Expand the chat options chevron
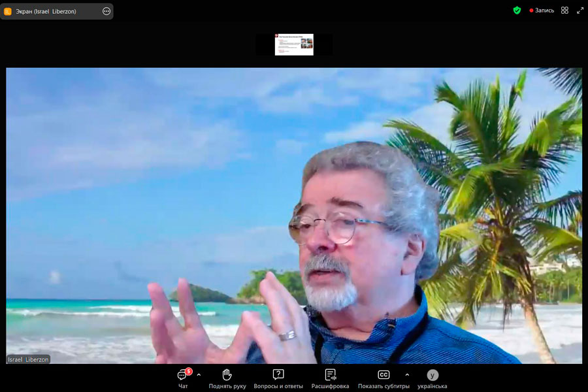Image resolution: width=588 pixels, height=392 pixels. tap(199, 375)
